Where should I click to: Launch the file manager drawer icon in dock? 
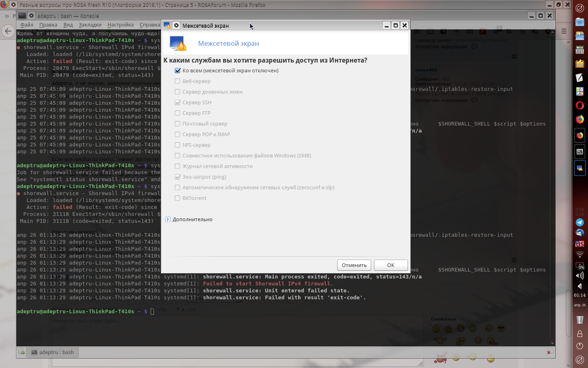point(580,36)
